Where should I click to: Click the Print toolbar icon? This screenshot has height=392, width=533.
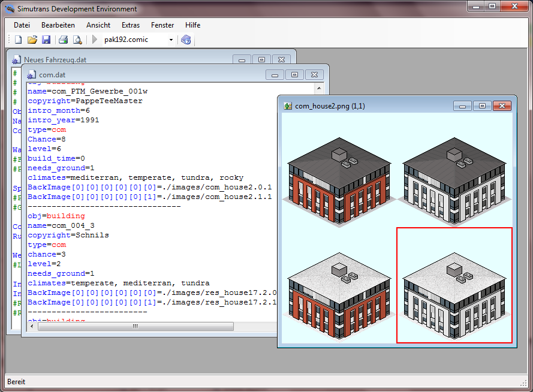63,40
